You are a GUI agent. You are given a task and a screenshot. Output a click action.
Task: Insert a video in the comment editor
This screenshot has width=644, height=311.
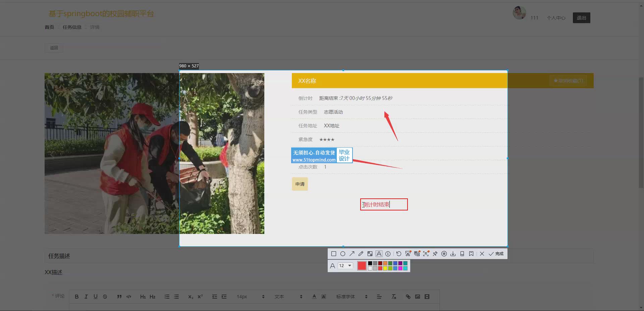coord(427,297)
